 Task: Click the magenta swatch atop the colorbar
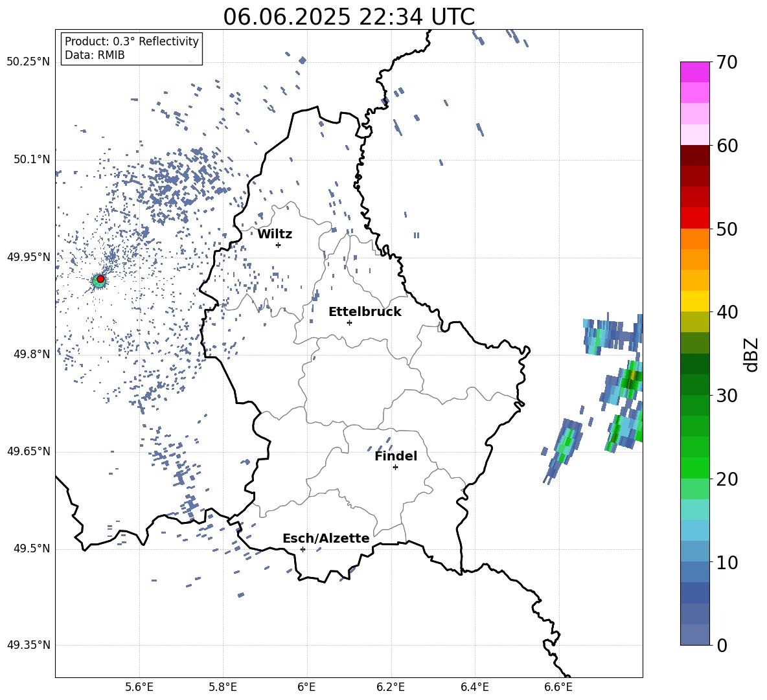click(695, 72)
